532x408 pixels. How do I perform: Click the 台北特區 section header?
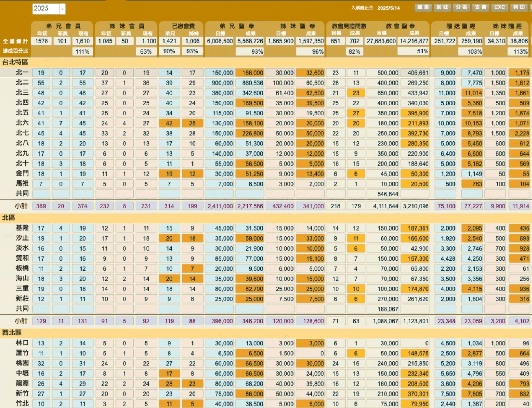pyautogui.click(x=15, y=62)
